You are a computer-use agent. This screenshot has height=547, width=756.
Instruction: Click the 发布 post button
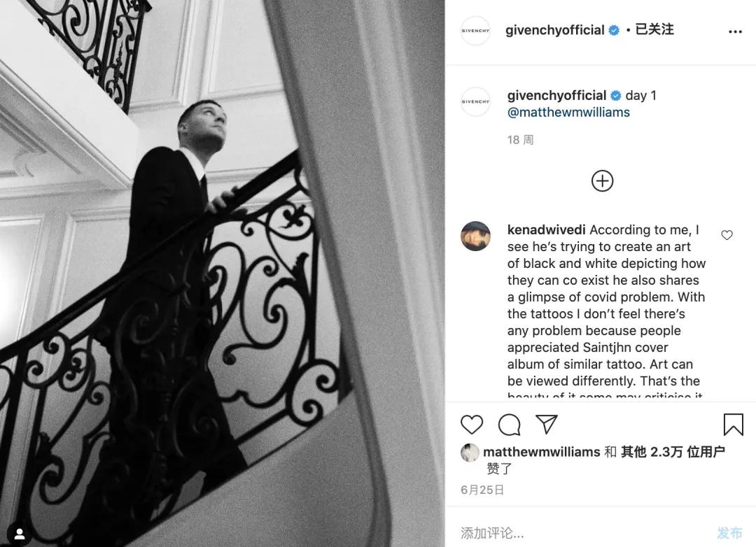(x=729, y=532)
